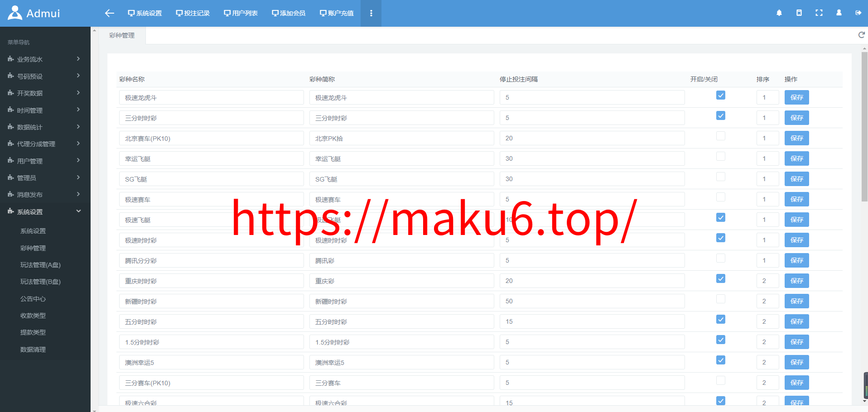Expand the 号码预设 menu chevron

click(78, 76)
